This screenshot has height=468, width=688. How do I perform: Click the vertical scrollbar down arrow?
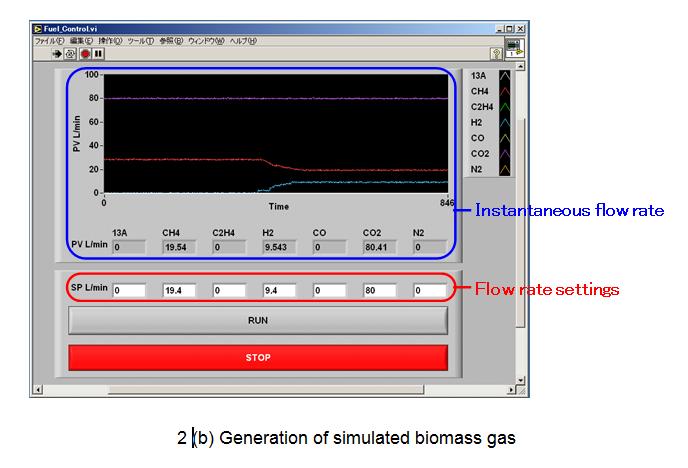520,380
